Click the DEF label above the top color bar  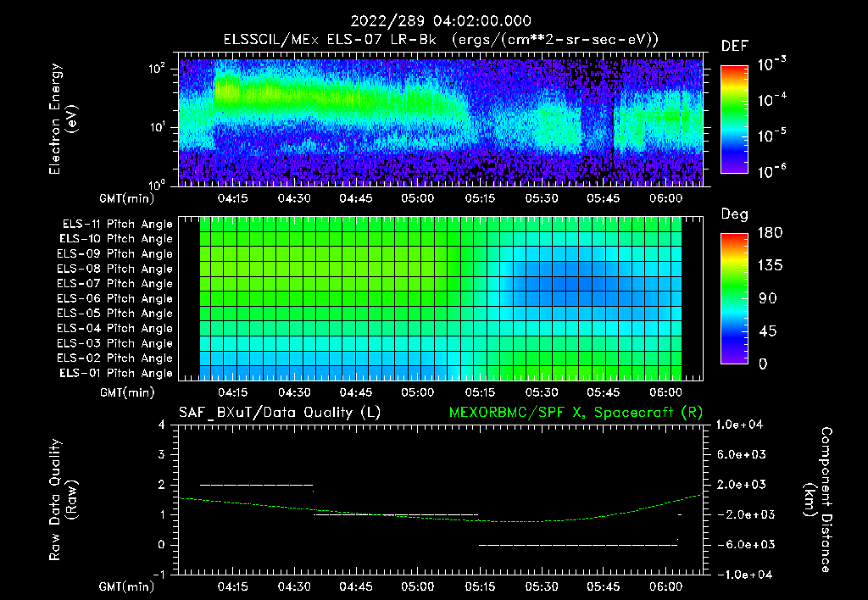tap(734, 46)
